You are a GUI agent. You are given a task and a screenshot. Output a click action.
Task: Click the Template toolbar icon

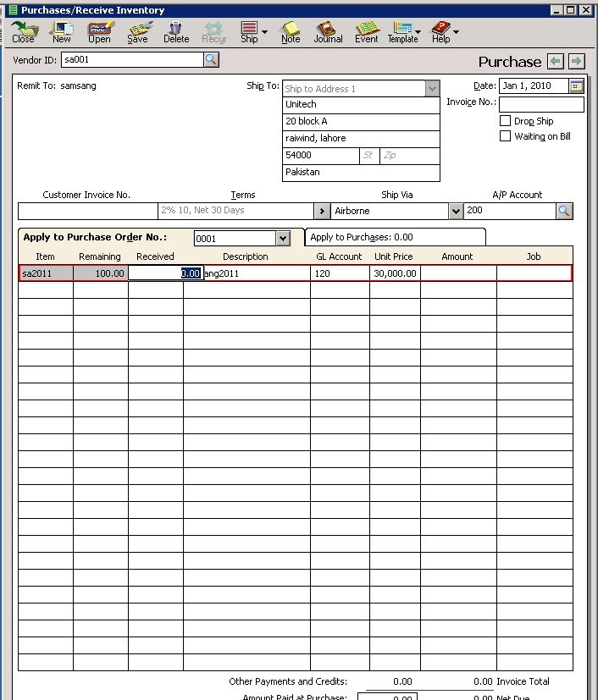point(402,32)
